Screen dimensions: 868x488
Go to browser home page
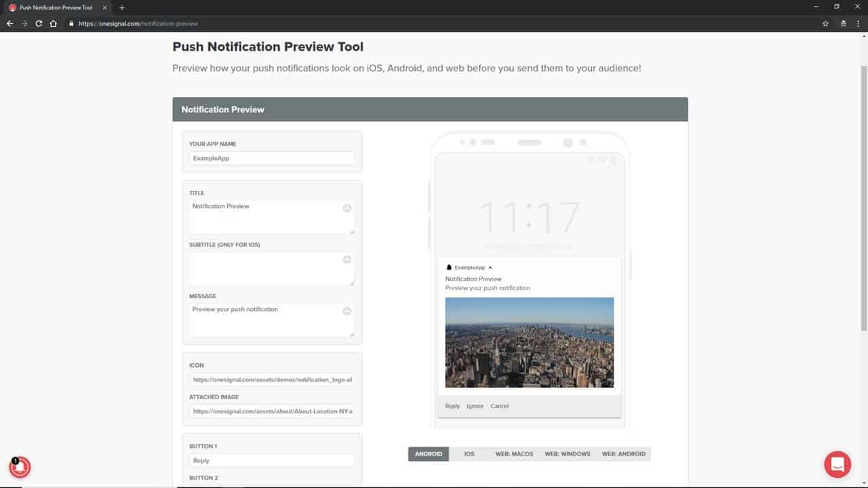[x=54, y=24]
